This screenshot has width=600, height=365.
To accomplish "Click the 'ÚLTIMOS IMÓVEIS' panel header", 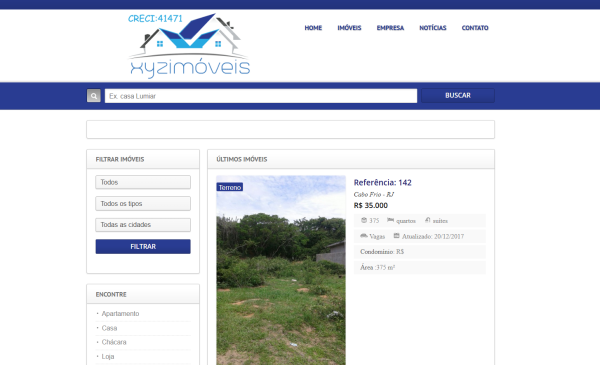I will tap(351, 159).
